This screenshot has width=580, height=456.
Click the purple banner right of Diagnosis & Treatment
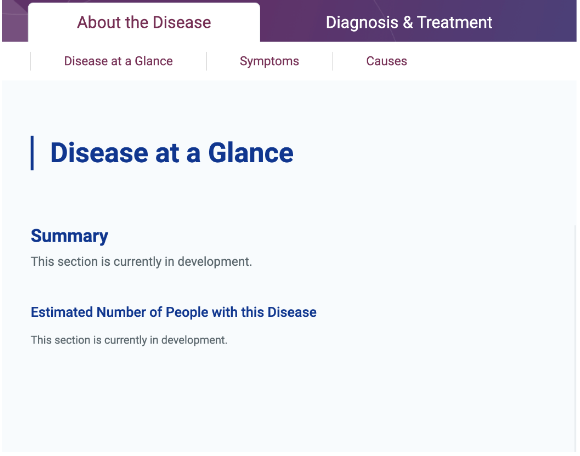pos(536,21)
